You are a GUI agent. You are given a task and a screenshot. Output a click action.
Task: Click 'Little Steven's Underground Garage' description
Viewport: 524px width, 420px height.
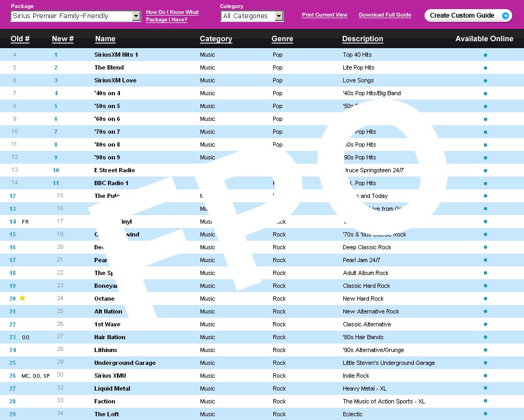[389, 363]
